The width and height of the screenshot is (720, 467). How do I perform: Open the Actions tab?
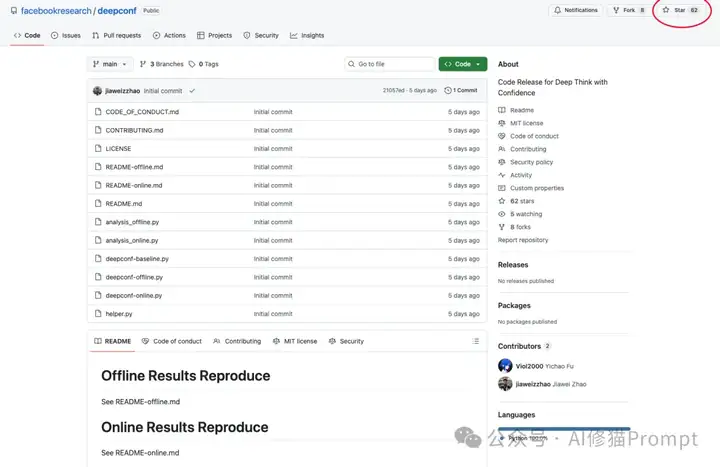(169, 35)
